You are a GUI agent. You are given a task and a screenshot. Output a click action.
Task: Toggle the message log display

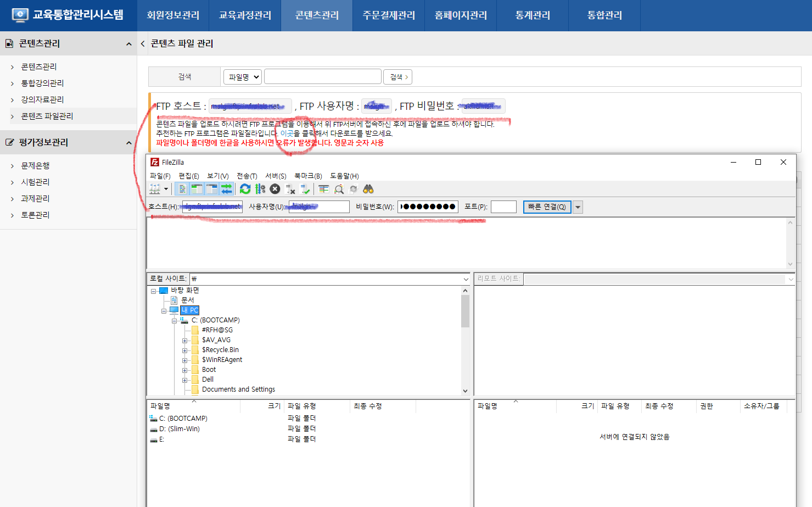click(182, 189)
